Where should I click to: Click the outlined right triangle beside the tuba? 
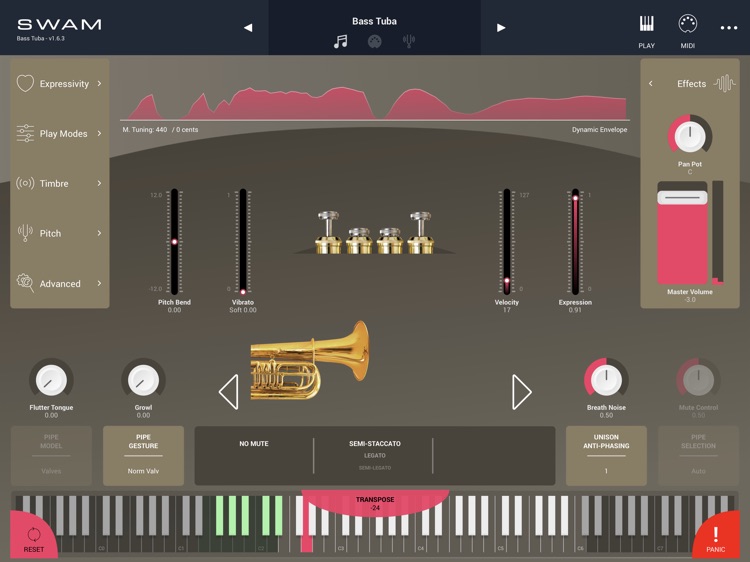[x=521, y=392]
